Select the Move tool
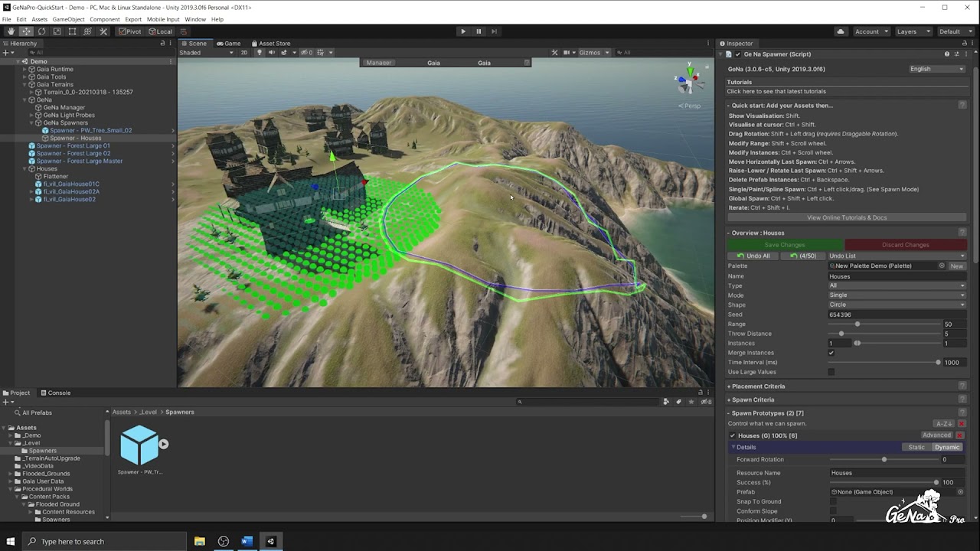Viewport: 980px width, 551px height. (x=26, y=31)
